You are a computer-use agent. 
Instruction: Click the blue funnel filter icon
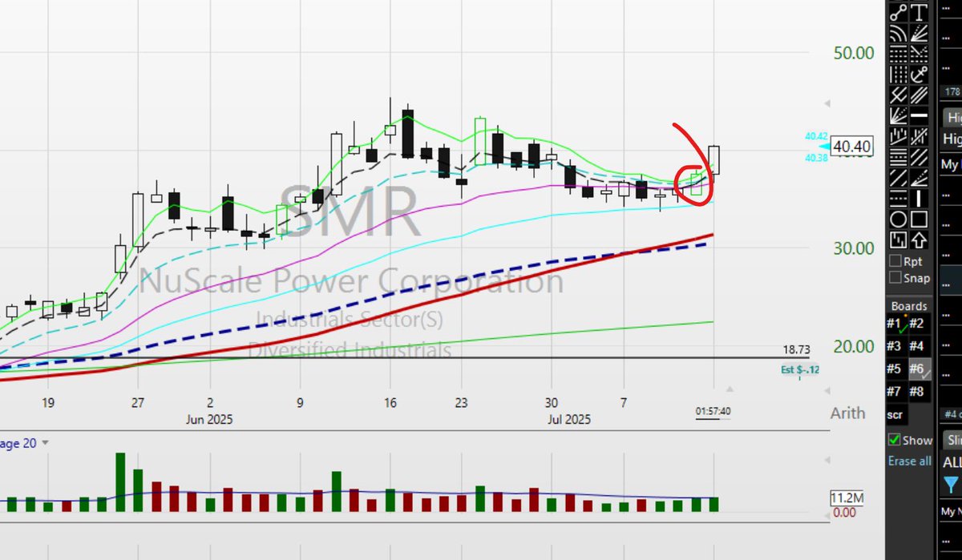pyautogui.click(x=951, y=484)
